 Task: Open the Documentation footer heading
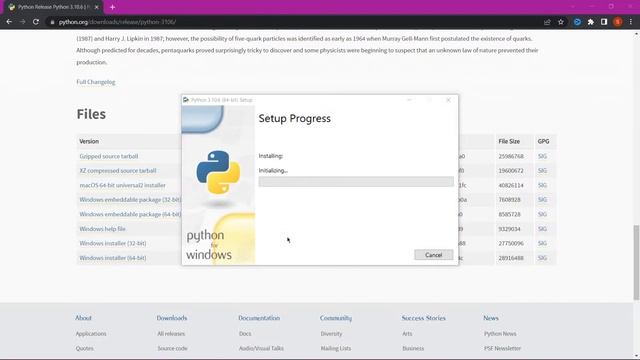[x=259, y=318]
